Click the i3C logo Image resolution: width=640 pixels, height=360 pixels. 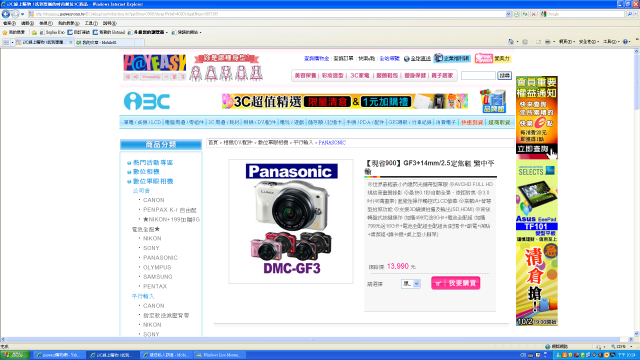tap(147, 101)
